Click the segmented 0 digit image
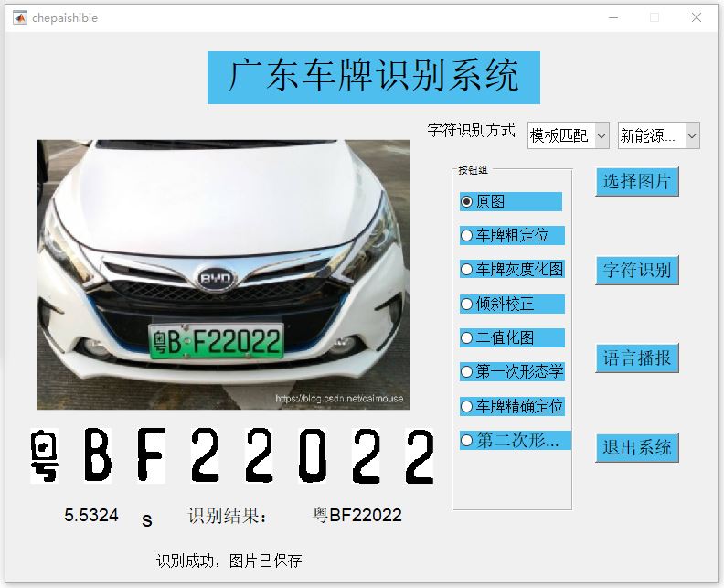 coord(312,455)
